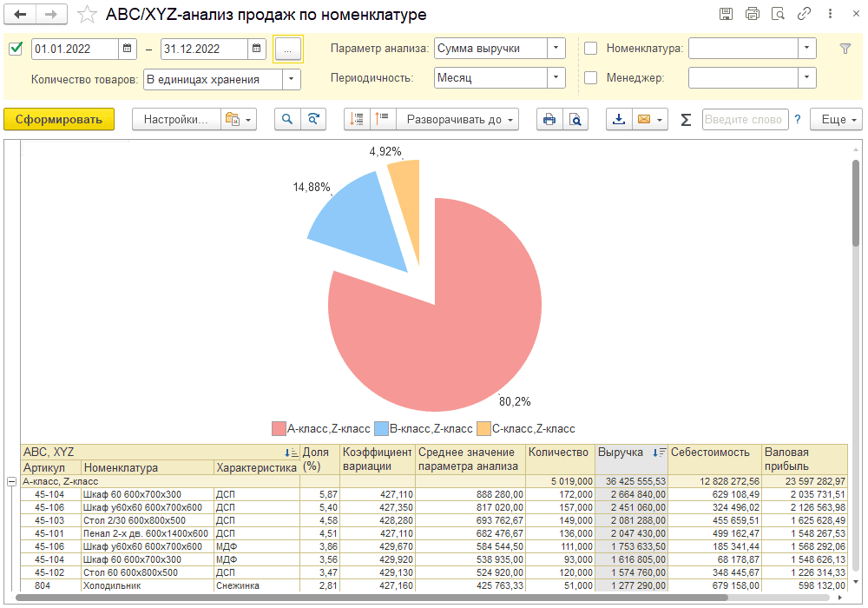Click the send by email envelope icon
The width and height of the screenshot is (868, 608).
pyautogui.click(x=644, y=119)
